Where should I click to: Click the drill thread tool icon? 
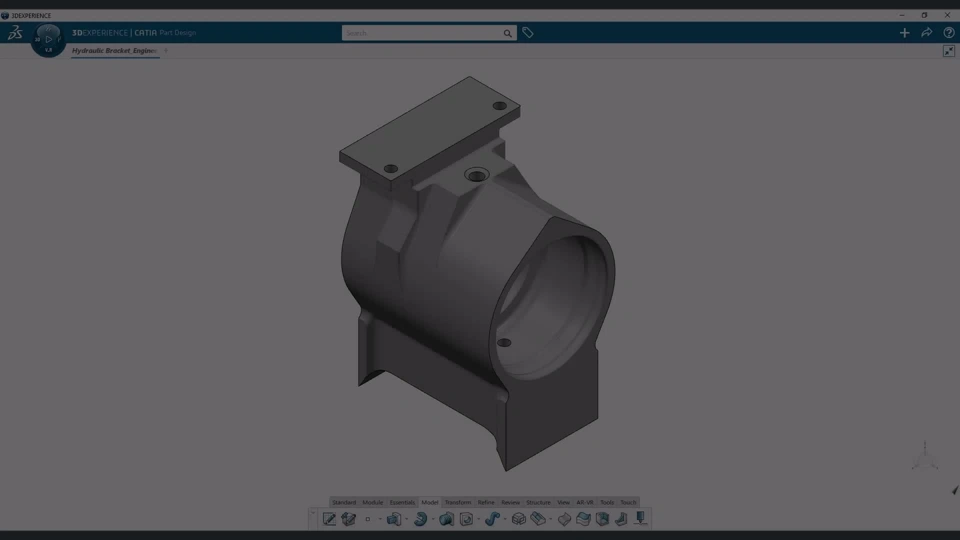click(x=640, y=519)
